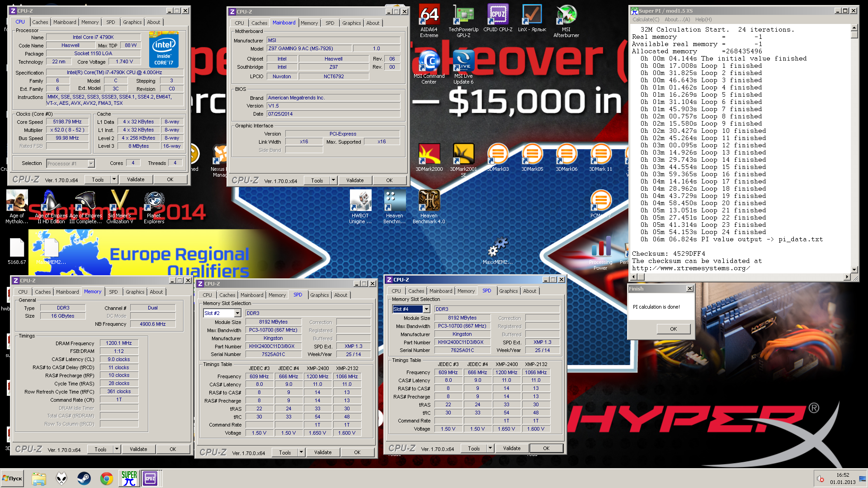This screenshot has height=488, width=868.
Task: Open Help(H) menu in Super PI
Action: 703,19
